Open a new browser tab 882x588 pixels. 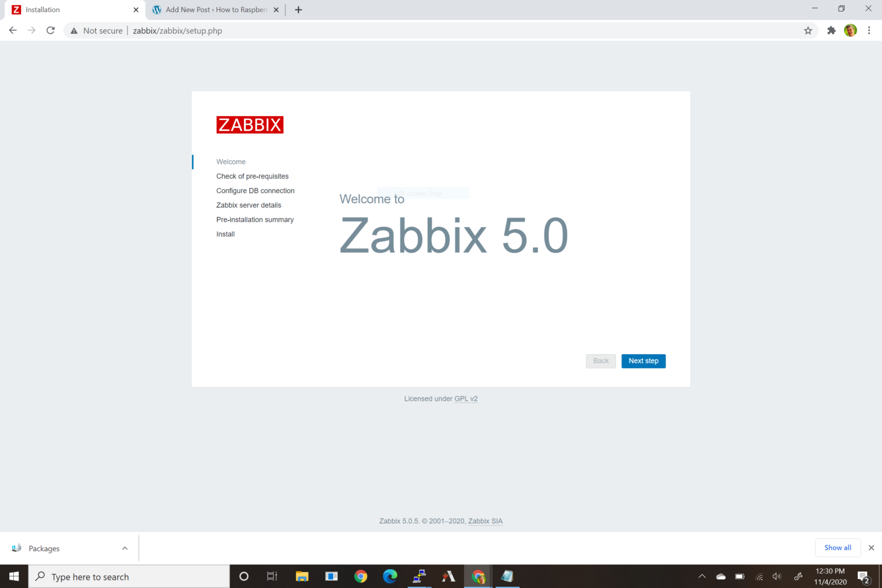(x=298, y=10)
